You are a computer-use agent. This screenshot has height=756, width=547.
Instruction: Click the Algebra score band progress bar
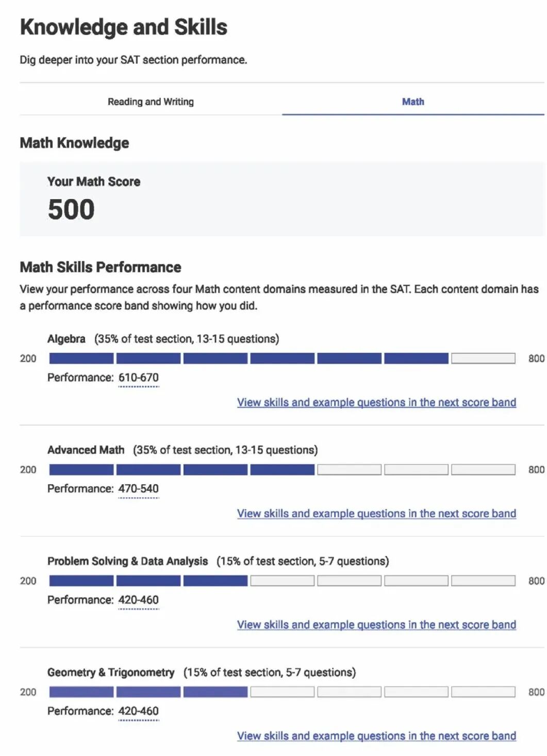(282, 358)
